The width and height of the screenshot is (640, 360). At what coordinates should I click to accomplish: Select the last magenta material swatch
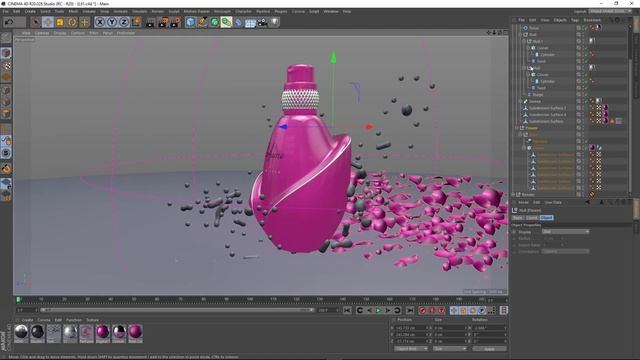(x=135, y=332)
